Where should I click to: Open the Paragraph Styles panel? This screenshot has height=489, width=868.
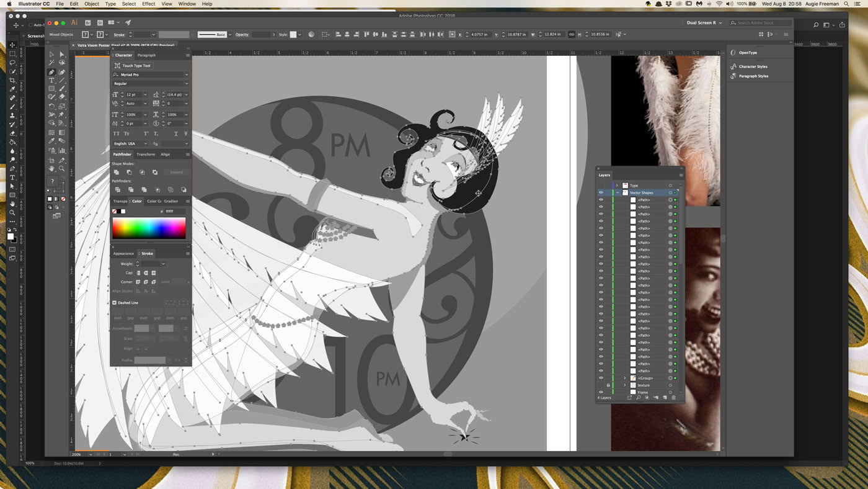pyautogui.click(x=753, y=76)
